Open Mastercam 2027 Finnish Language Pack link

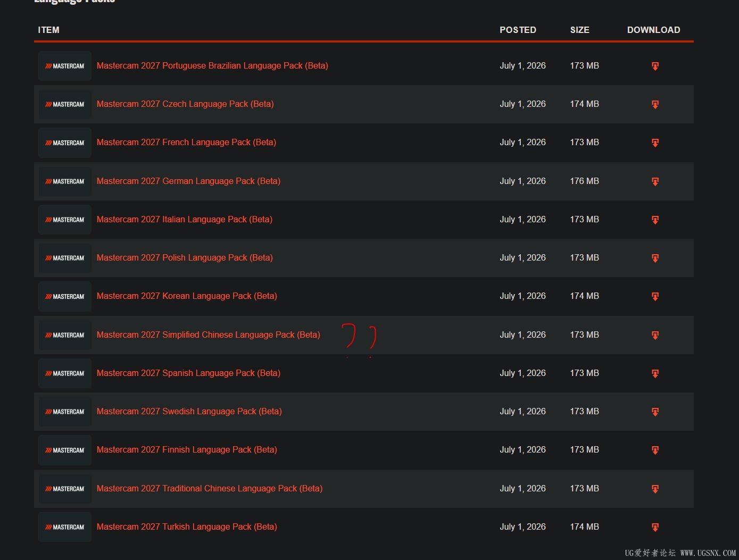click(x=187, y=449)
